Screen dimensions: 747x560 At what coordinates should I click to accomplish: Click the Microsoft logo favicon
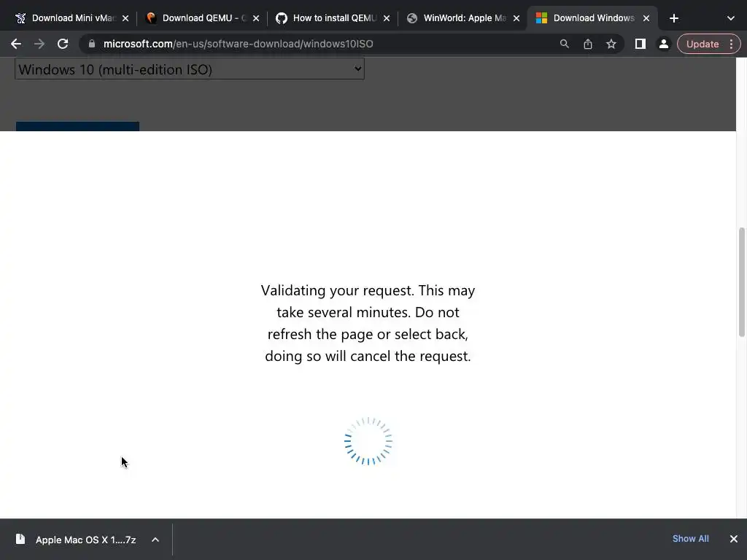542,18
